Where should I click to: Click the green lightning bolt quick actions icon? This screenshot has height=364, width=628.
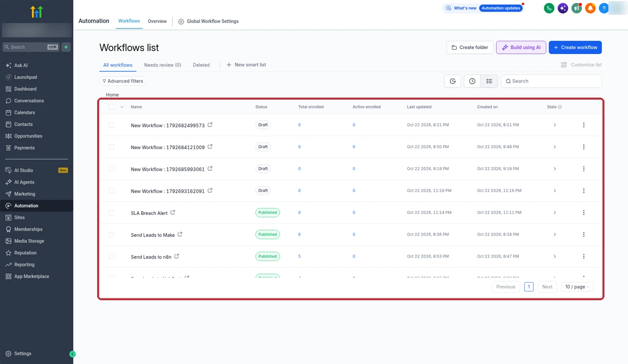coord(66,47)
